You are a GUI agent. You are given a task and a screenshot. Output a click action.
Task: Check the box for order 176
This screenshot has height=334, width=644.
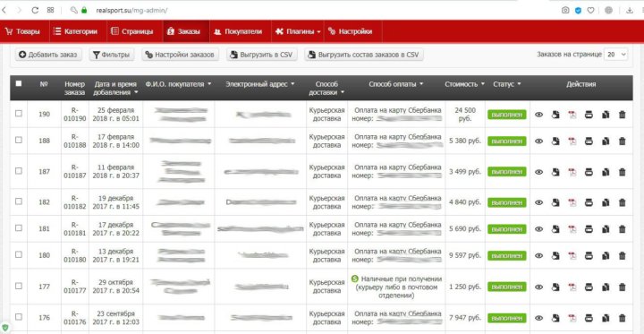[19, 317]
